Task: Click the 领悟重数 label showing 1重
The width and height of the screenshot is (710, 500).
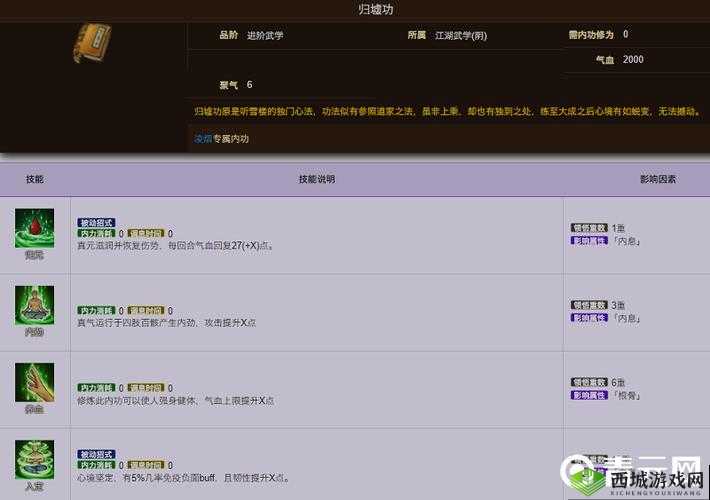Action: [x=589, y=228]
